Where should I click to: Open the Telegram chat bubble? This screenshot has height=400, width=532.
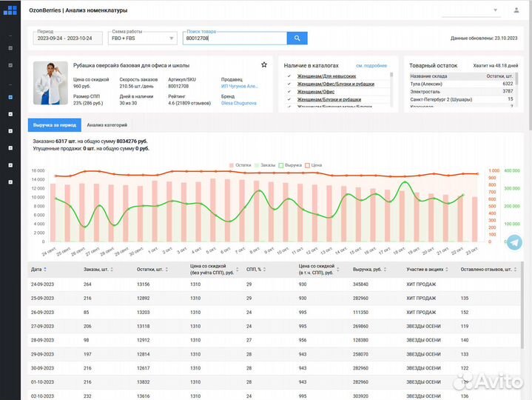point(513,242)
